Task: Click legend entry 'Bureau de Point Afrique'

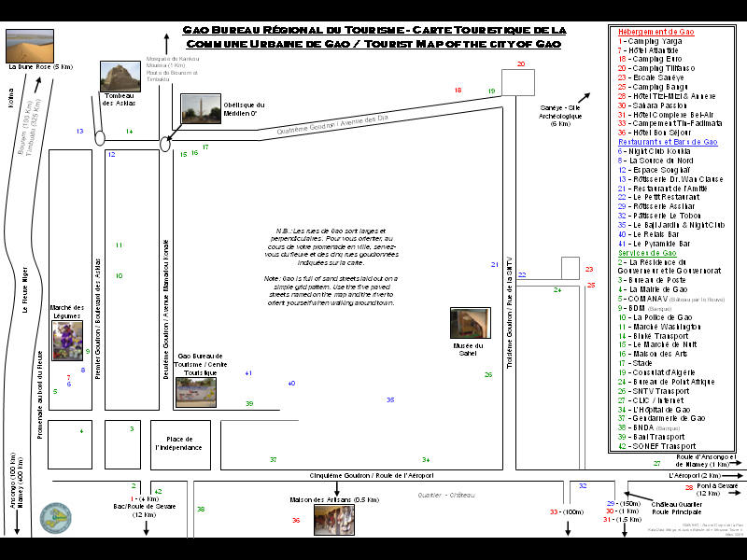Action: click(x=666, y=382)
